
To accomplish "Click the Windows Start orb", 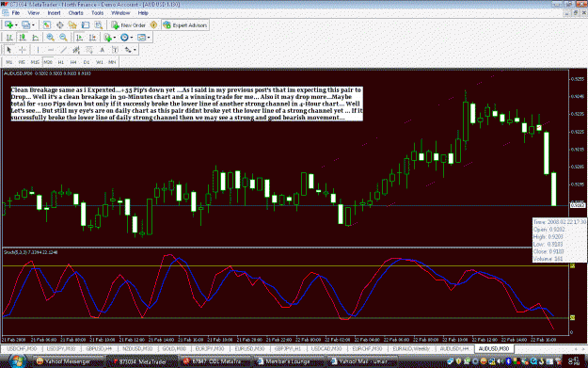I will 17,361.
